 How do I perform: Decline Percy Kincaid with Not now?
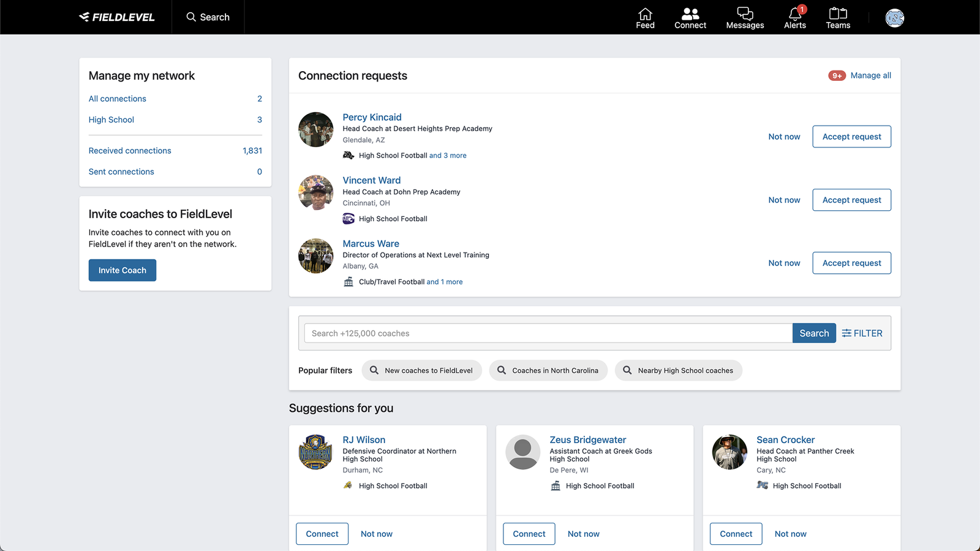784,137
